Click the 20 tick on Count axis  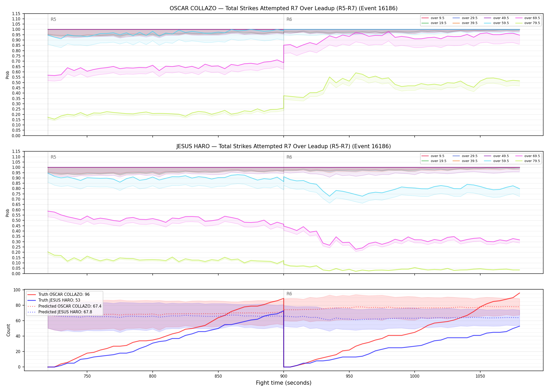click(18, 351)
